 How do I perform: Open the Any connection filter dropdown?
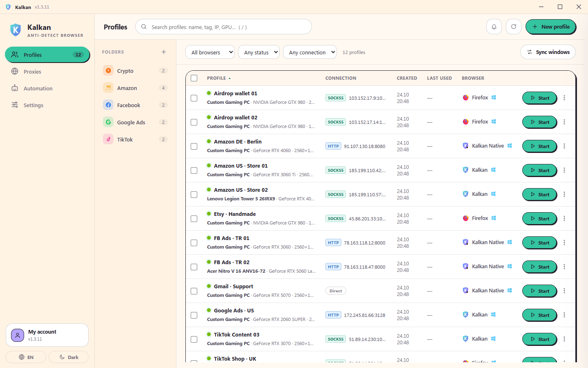tap(310, 52)
